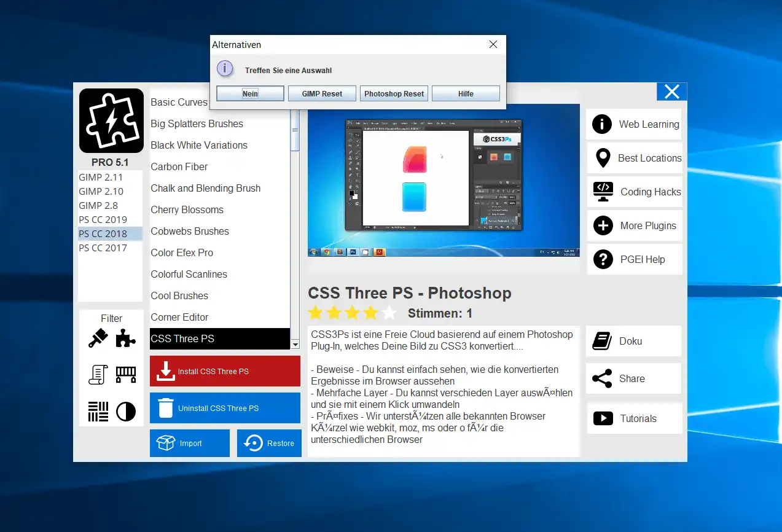Select Chalk and Blending Brush plugin
The image size is (782, 532).
click(219, 188)
